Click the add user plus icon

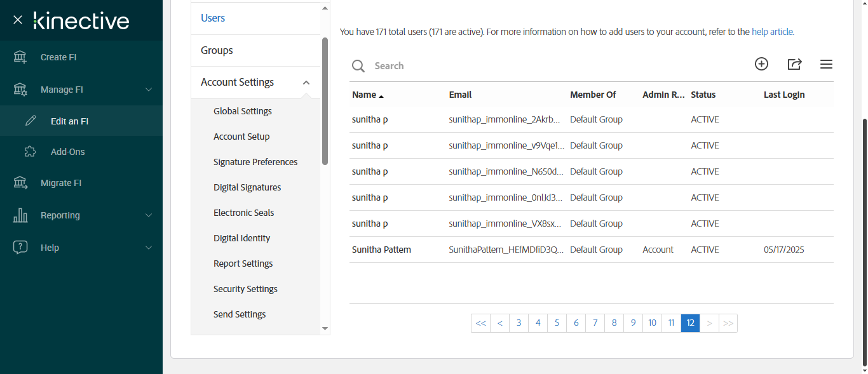pyautogui.click(x=761, y=63)
